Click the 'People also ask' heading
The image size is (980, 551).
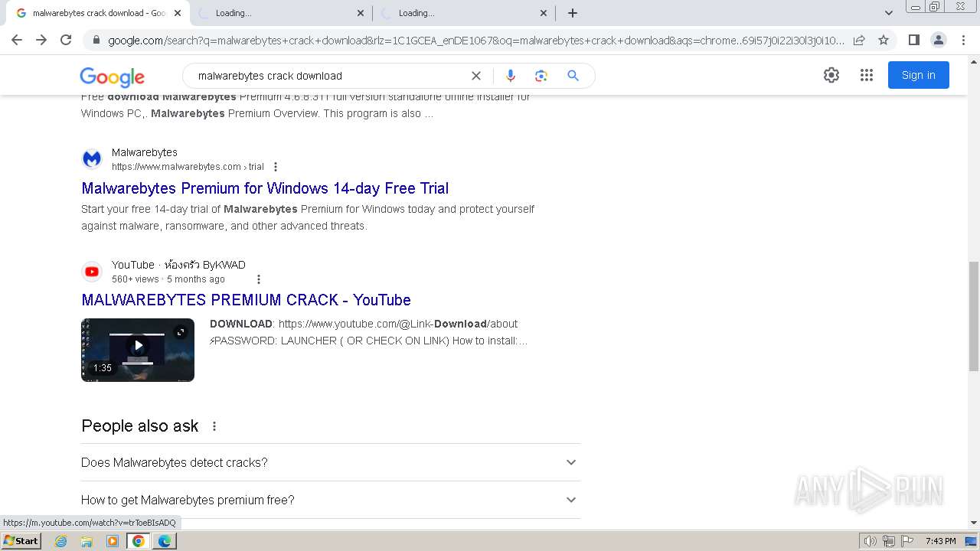(140, 426)
